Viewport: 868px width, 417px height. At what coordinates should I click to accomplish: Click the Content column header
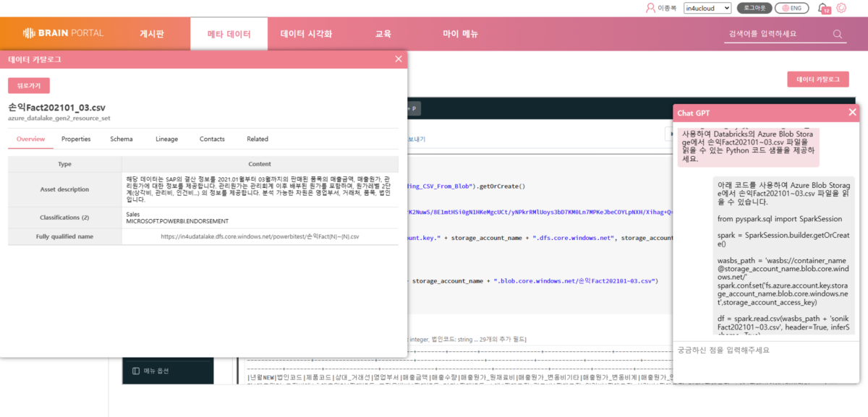pyautogui.click(x=260, y=164)
